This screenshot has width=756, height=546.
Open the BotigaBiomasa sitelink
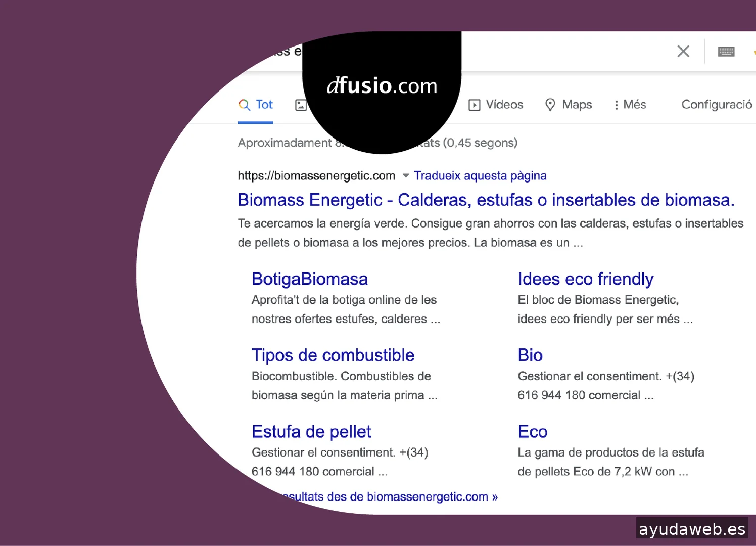click(310, 279)
